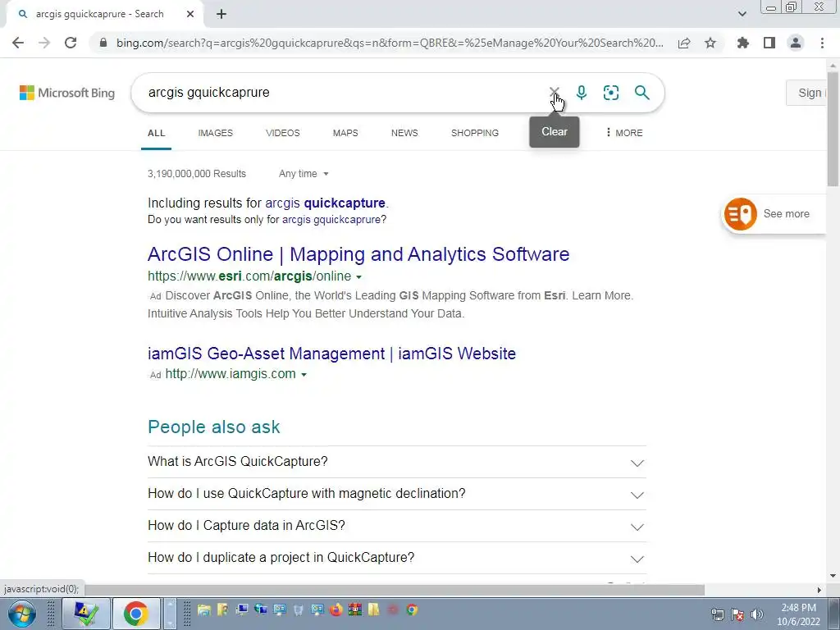Switch to SHOPPING results tab

click(x=475, y=133)
